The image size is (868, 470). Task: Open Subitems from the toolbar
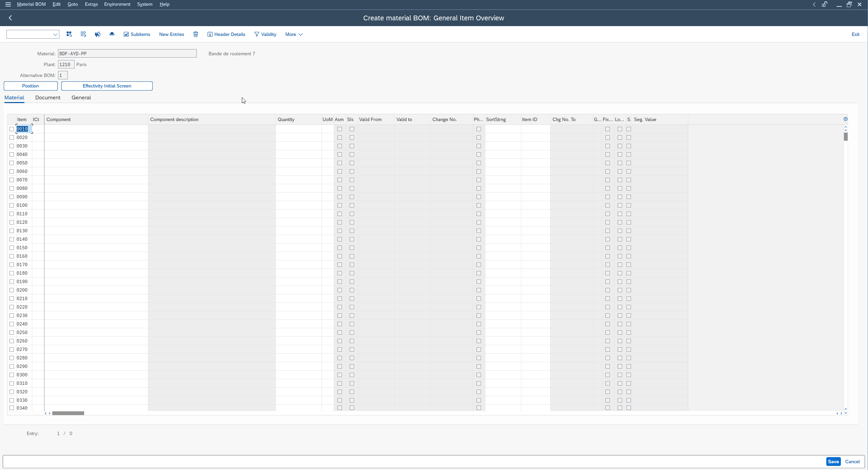[137, 34]
